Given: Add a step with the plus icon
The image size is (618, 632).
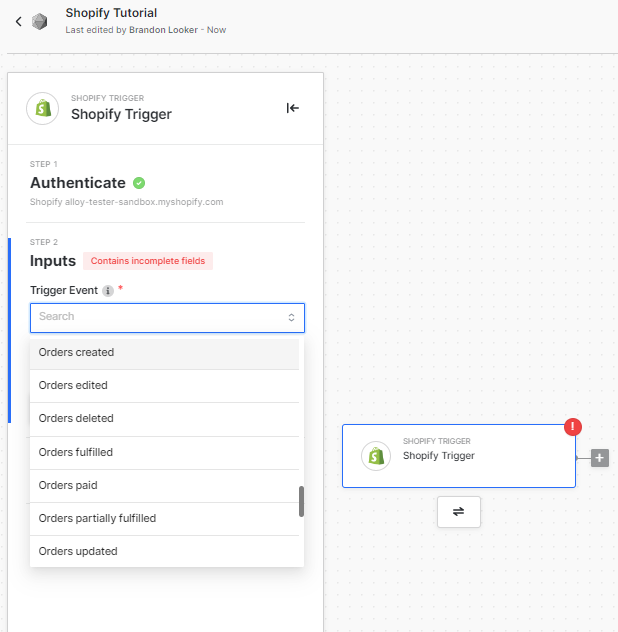Looking at the screenshot, I should (600, 457).
